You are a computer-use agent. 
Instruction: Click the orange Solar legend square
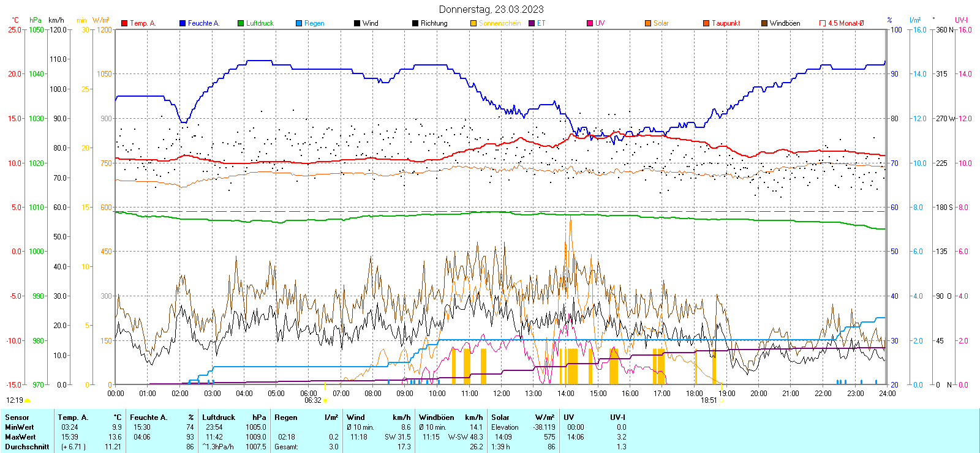648,23
